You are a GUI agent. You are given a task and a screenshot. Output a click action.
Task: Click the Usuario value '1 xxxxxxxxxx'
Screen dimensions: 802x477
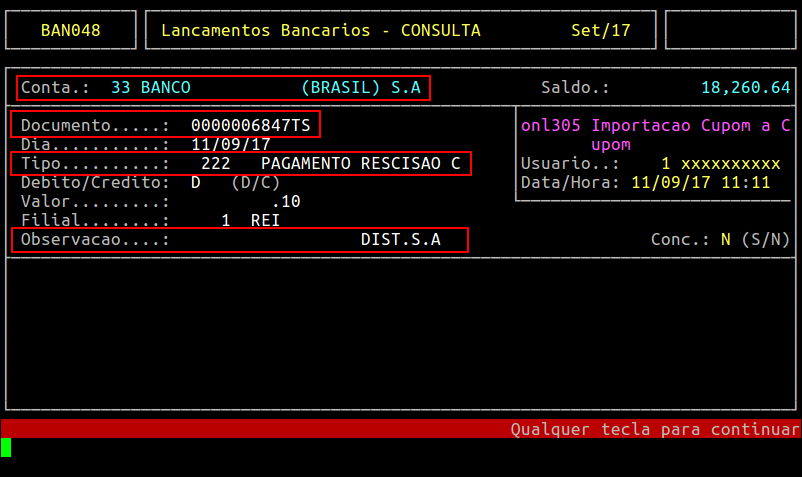[721, 164]
